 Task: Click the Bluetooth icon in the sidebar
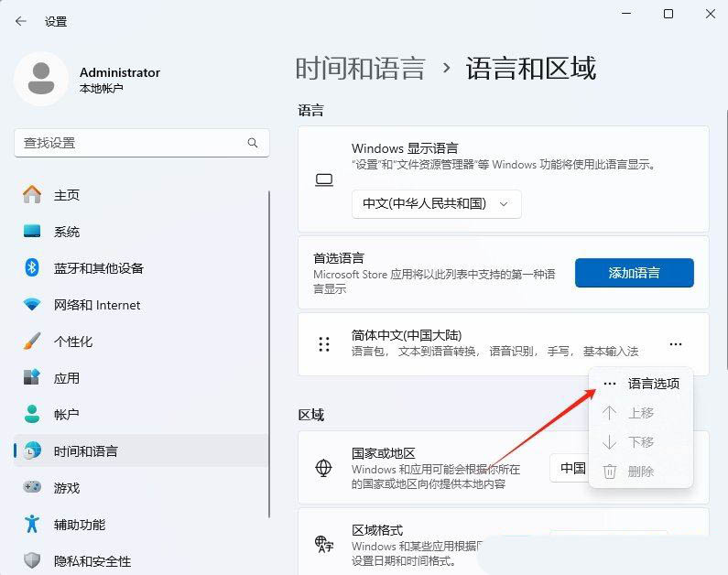point(32,267)
